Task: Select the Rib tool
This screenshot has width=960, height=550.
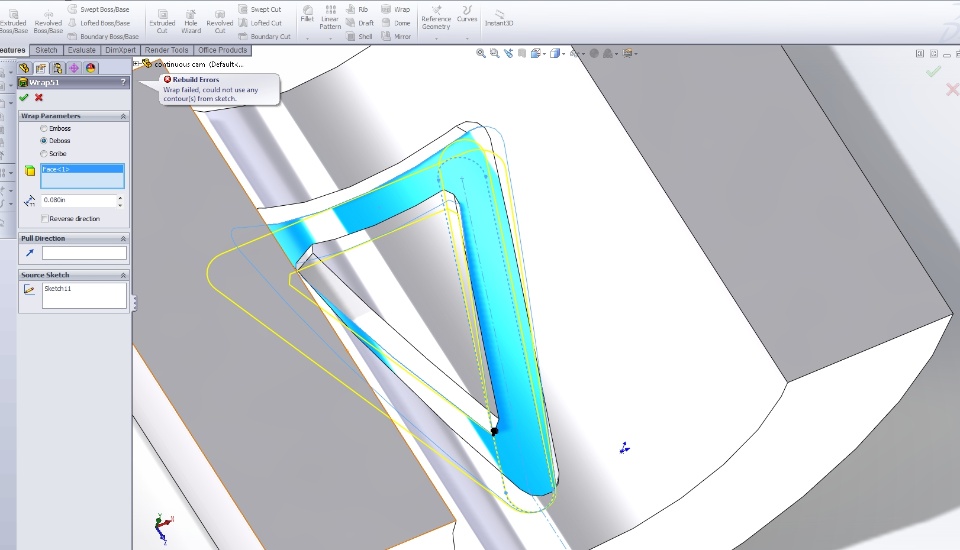Action: click(357, 9)
